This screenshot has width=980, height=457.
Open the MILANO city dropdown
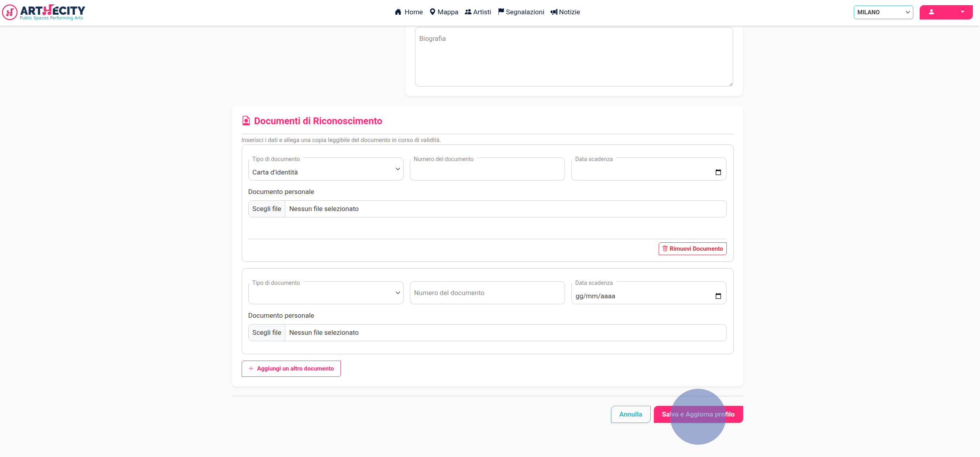click(883, 12)
